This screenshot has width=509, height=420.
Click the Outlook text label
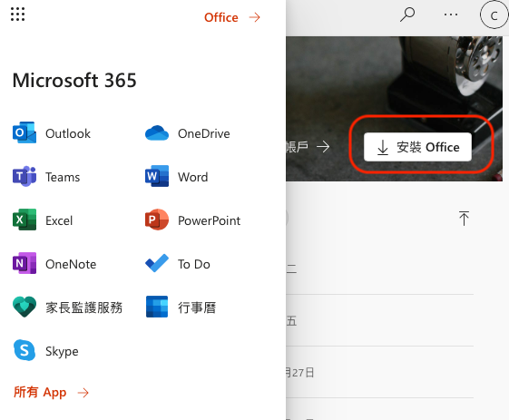(68, 133)
